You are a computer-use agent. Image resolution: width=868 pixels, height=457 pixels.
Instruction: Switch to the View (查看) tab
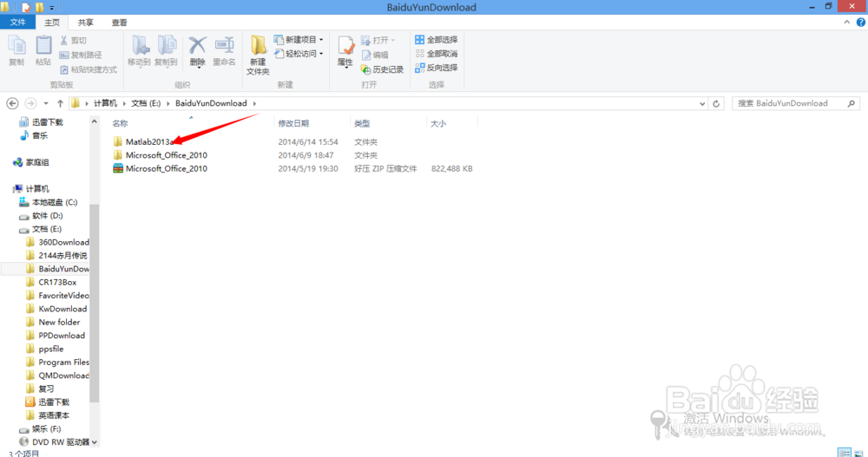coord(119,23)
